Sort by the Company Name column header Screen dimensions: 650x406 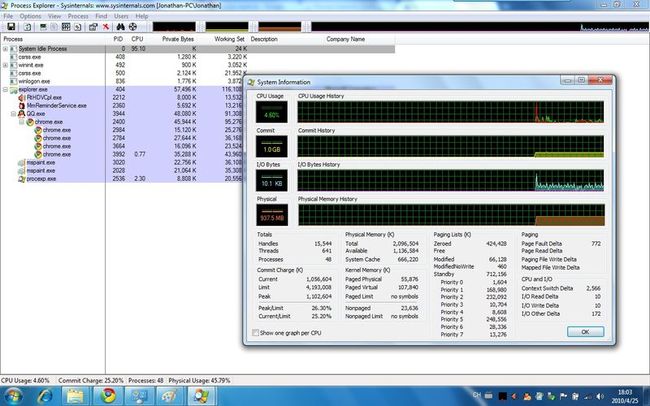pos(346,39)
